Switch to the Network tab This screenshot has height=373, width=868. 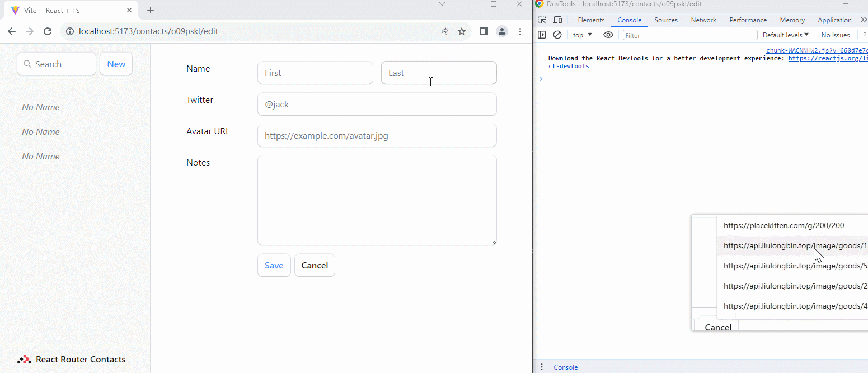pyautogui.click(x=703, y=20)
